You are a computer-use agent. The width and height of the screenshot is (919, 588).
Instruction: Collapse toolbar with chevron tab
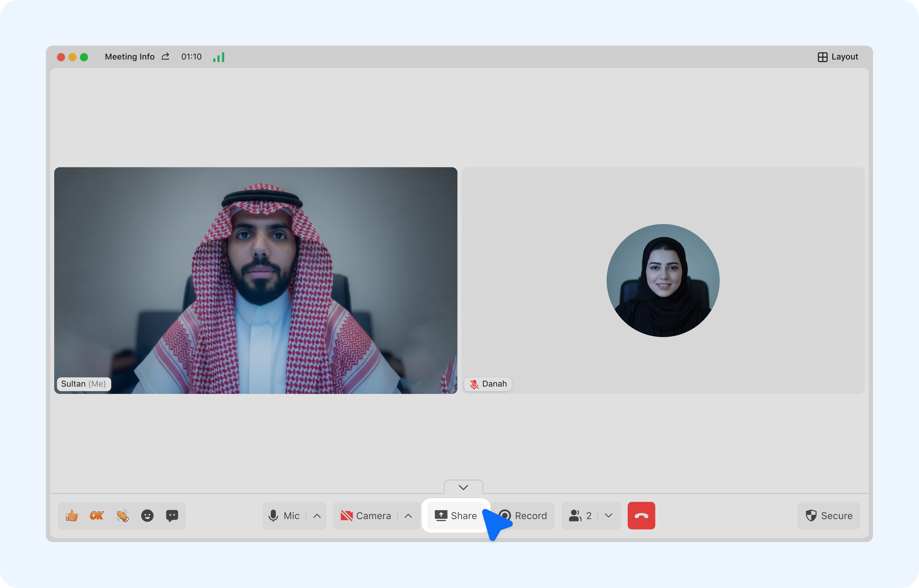(463, 487)
